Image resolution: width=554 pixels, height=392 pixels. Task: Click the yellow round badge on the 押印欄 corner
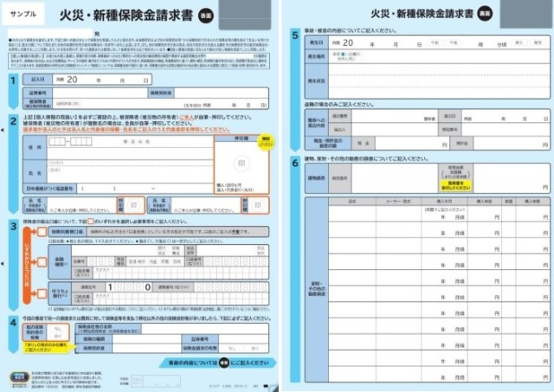click(266, 142)
